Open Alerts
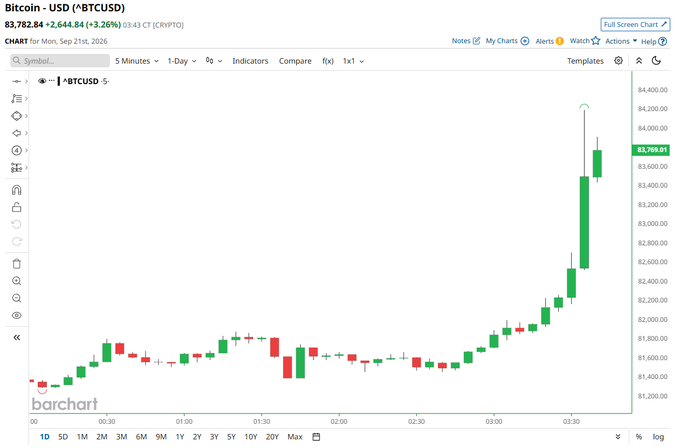Screen dimensions: 680x448 pos(549,41)
